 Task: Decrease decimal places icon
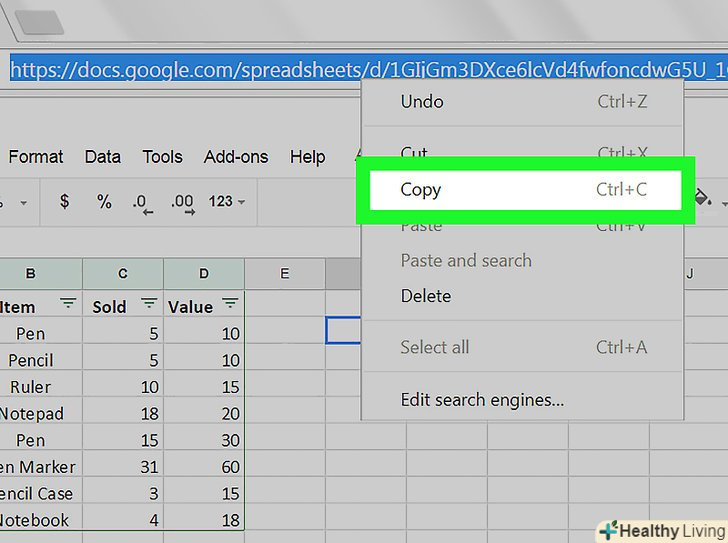point(142,203)
